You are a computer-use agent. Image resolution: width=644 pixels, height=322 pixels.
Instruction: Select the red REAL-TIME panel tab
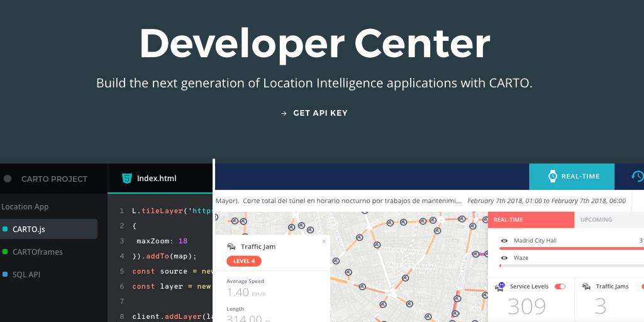point(531,219)
